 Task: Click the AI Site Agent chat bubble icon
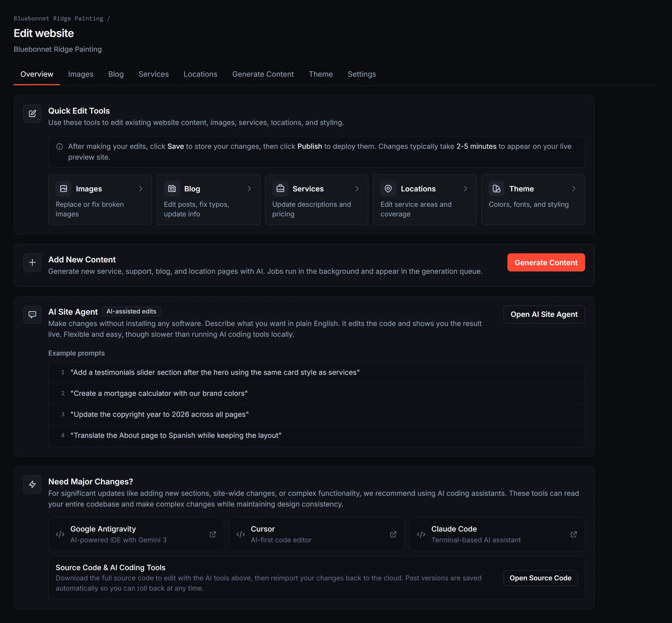(x=32, y=315)
